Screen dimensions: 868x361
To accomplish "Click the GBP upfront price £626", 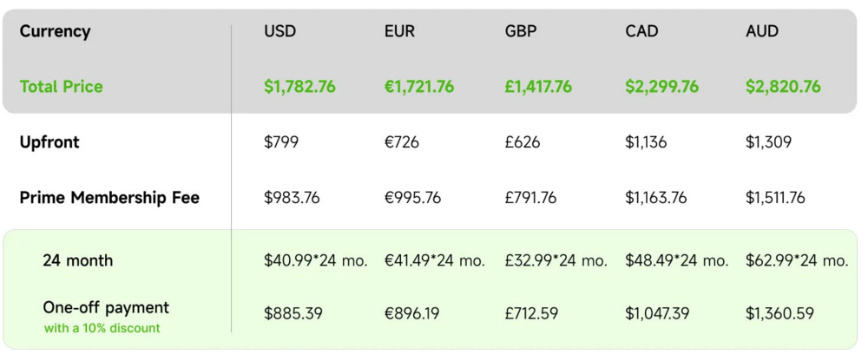I will pos(522,142).
